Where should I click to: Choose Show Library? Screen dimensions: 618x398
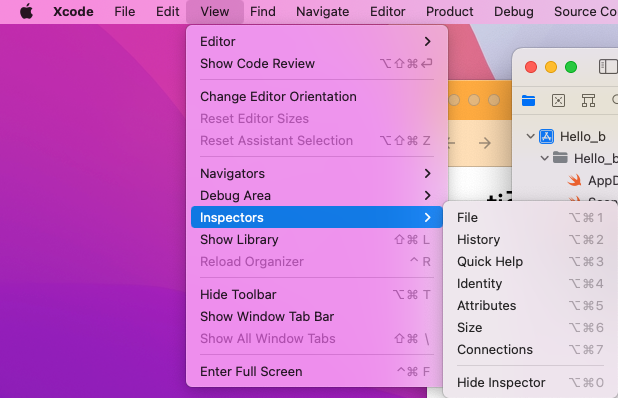point(316,240)
